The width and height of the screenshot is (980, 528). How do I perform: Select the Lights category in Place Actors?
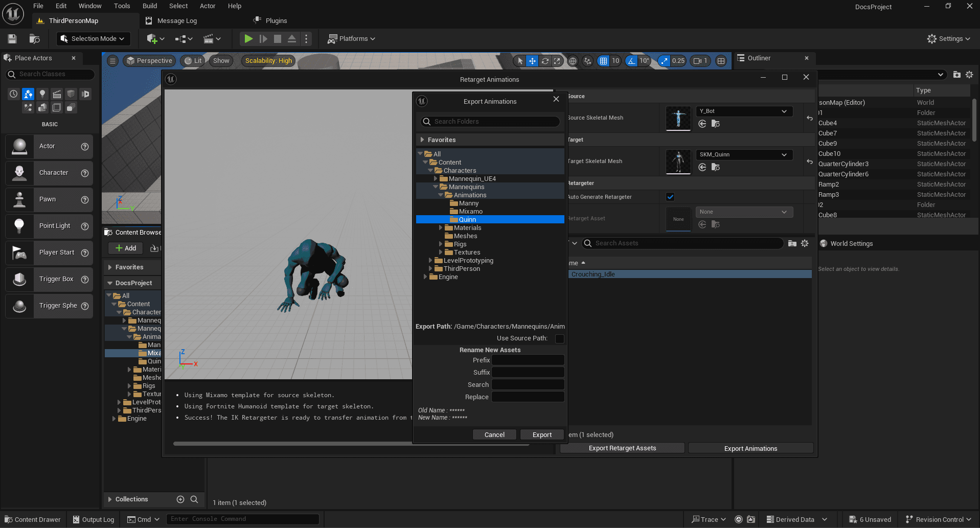42,94
